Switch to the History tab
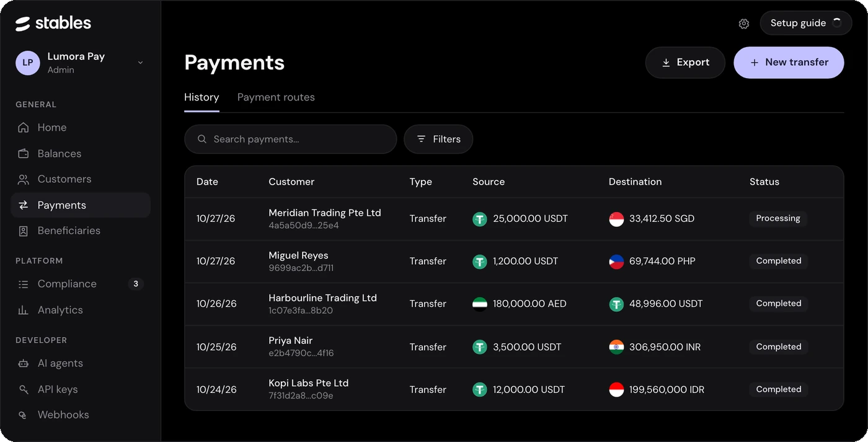The height and width of the screenshot is (442, 868). (201, 97)
